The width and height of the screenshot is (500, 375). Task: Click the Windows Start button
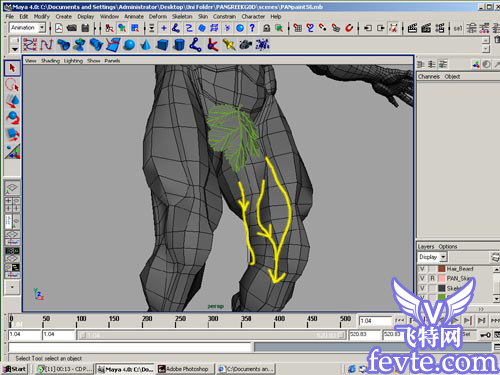tap(15, 369)
